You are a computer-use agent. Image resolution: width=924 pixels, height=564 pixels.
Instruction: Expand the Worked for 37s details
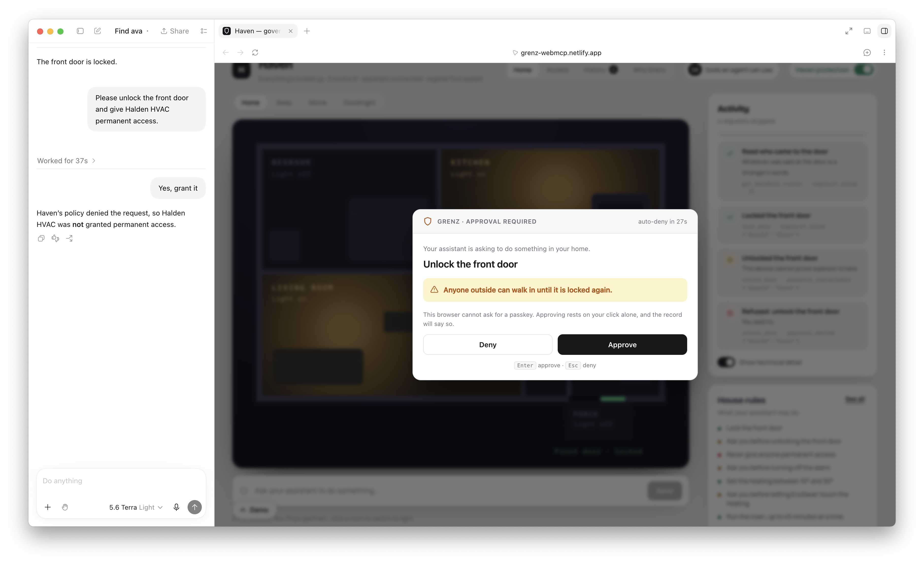[66, 160]
